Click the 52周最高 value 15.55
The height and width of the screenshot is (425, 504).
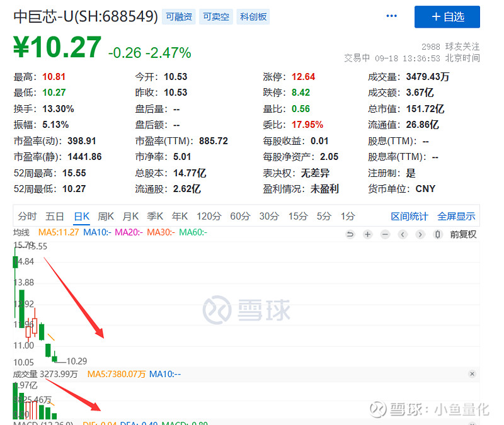pos(74,173)
